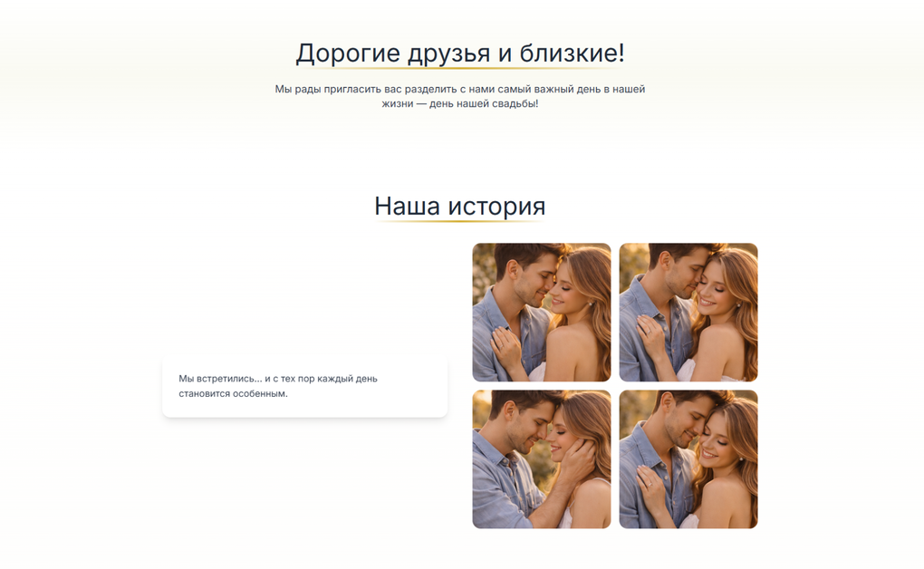Open the top-right couple photo
This screenshot has width=924, height=569.
coord(688,312)
